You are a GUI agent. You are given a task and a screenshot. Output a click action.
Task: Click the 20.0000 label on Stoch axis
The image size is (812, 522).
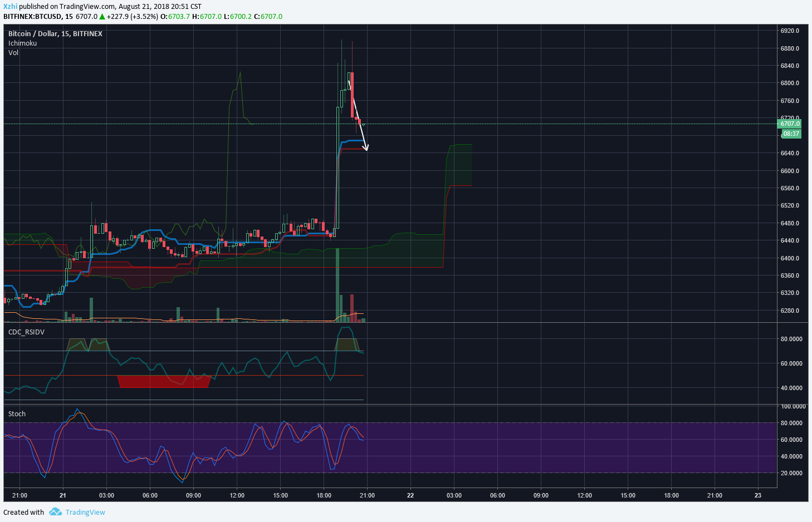click(x=791, y=474)
